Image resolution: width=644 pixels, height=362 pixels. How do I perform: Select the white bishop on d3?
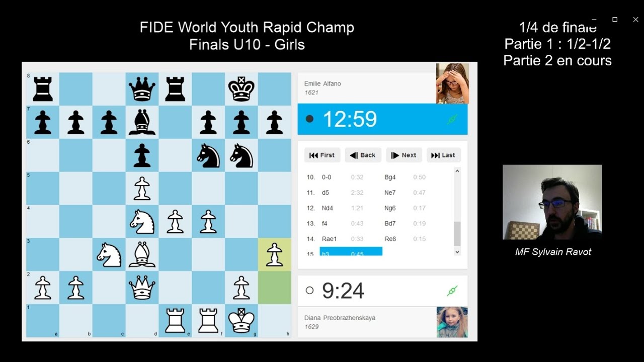(x=142, y=255)
